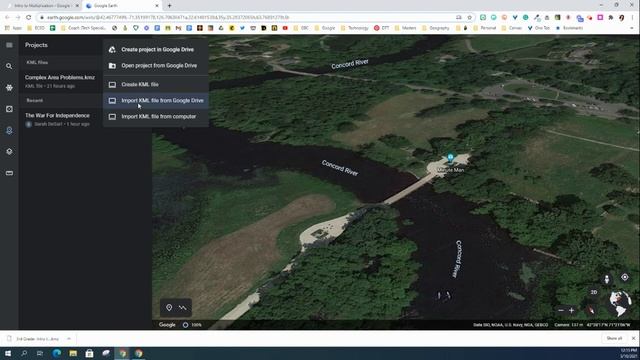Open Microsoft Edge from taskbar
640x360 pixels.
pyautogui.click(x=57, y=353)
